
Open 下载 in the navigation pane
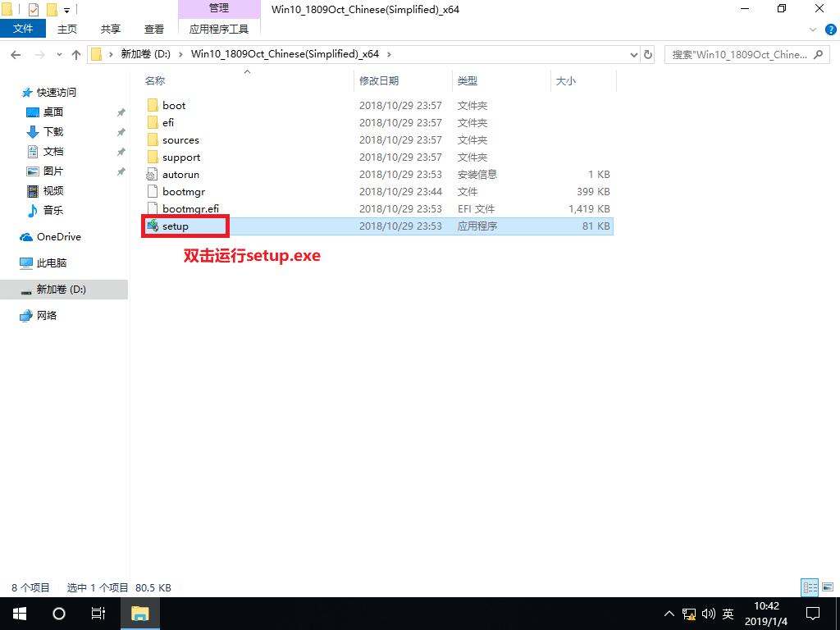[53, 132]
